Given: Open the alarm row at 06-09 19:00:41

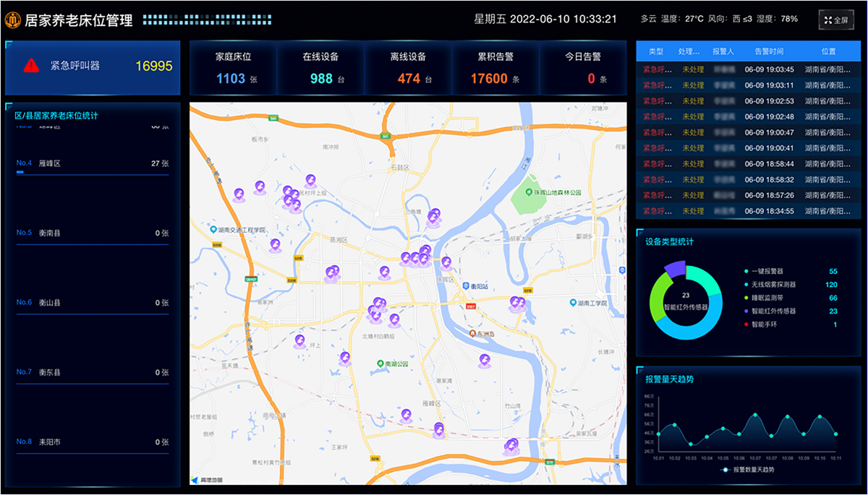Looking at the screenshot, I should 749,148.
